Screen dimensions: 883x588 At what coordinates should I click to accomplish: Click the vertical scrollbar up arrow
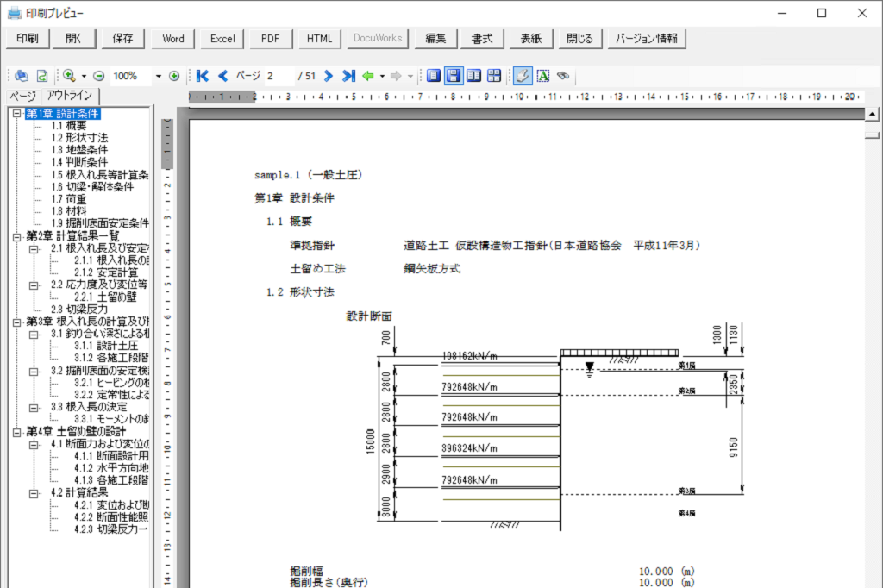tap(872, 115)
